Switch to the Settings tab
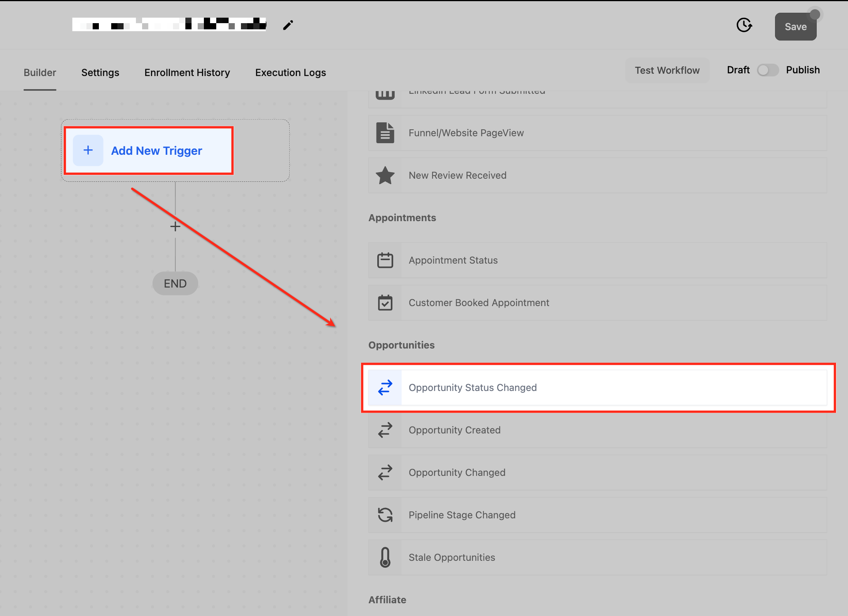The height and width of the screenshot is (616, 848). pyautogui.click(x=100, y=73)
